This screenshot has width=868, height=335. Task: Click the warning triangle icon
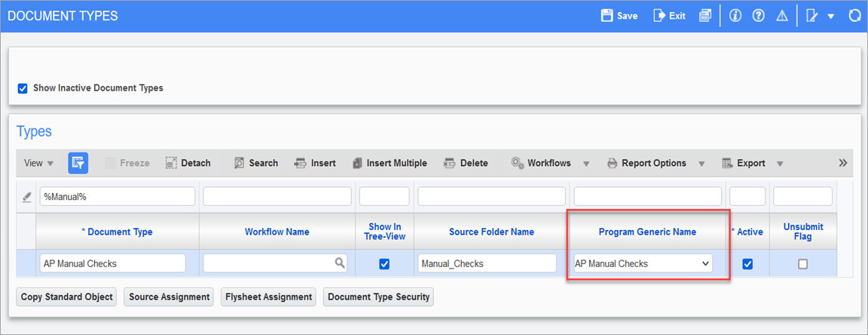coord(781,16)
